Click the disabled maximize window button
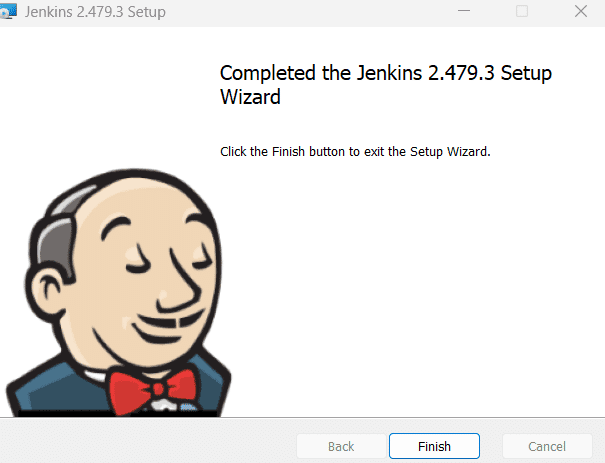Screen dimensions: 605x463 pyautogui.click(x=522, y=11)
